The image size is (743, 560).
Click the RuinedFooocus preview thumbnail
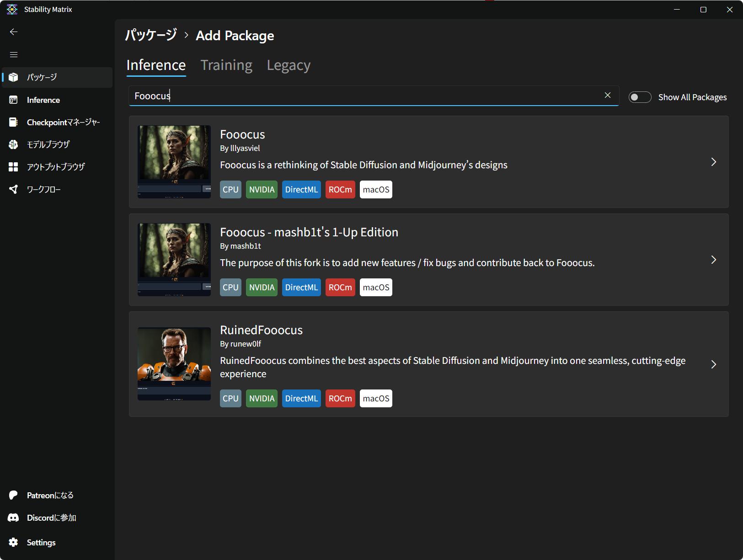coord(174,364)
